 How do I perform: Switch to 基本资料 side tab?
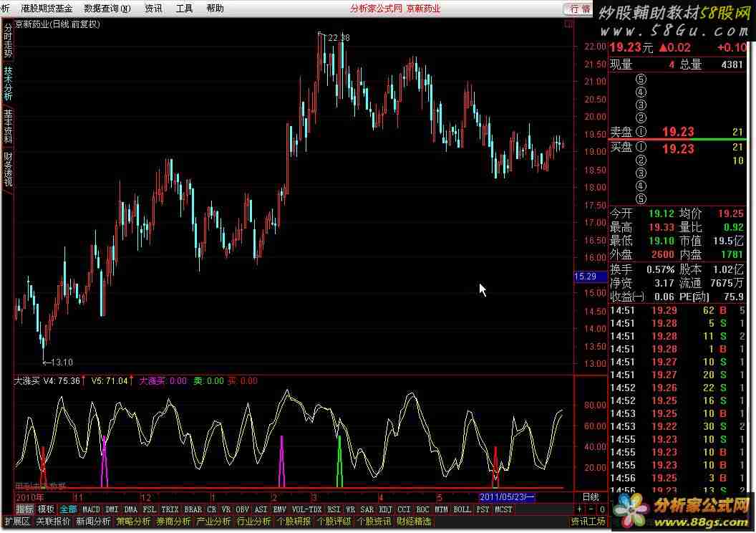(x=8, y=126)
